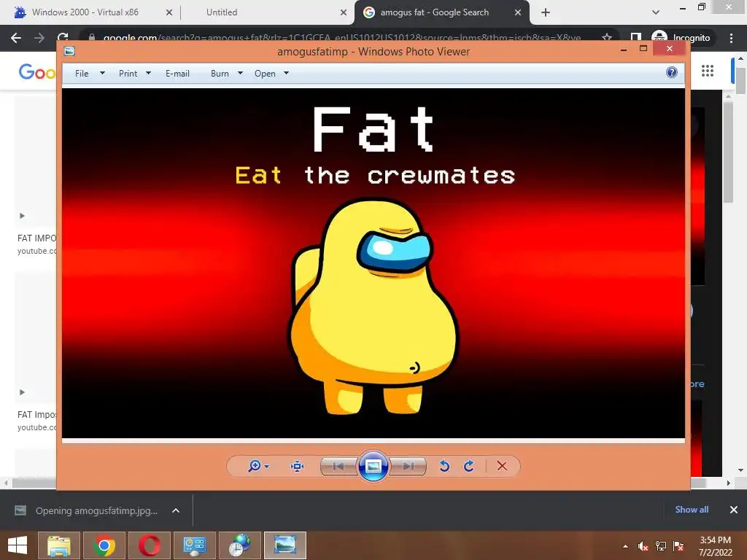
Task: Open the Burn menu in Photo Viewer
Action: [220, 74]
